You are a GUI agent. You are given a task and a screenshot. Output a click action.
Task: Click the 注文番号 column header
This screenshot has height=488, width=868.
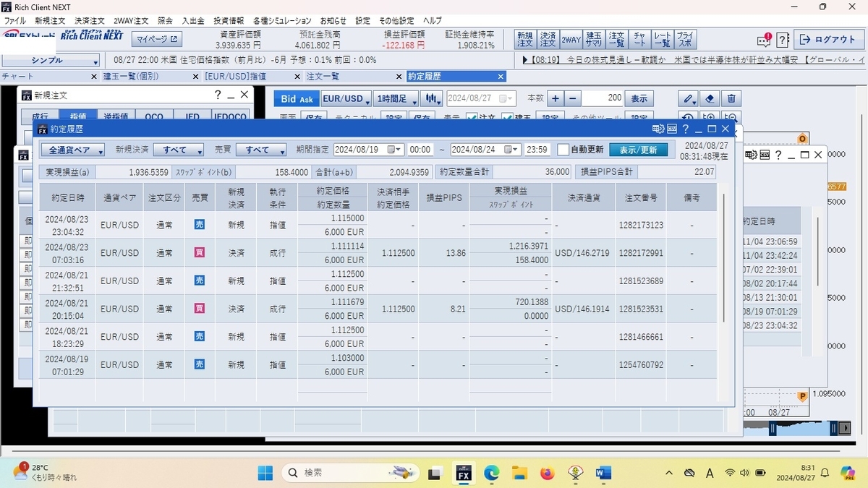tap(641, 197)
